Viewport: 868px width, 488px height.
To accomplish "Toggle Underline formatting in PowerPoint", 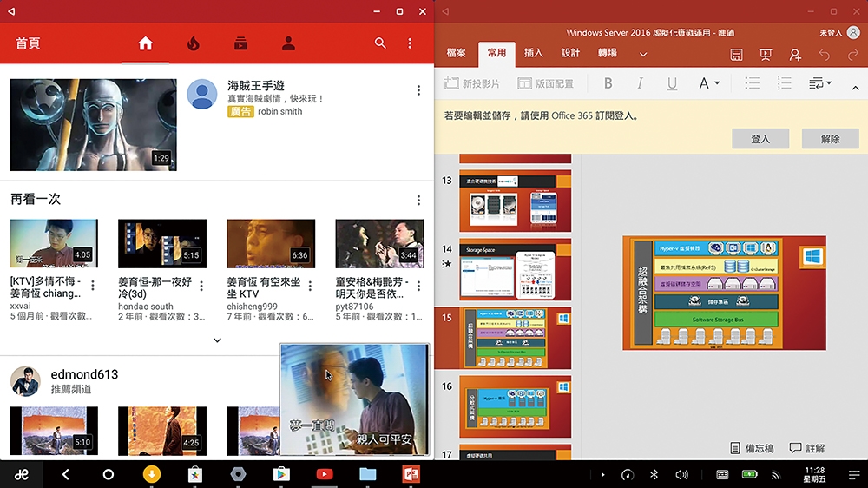I will [672, 83].
